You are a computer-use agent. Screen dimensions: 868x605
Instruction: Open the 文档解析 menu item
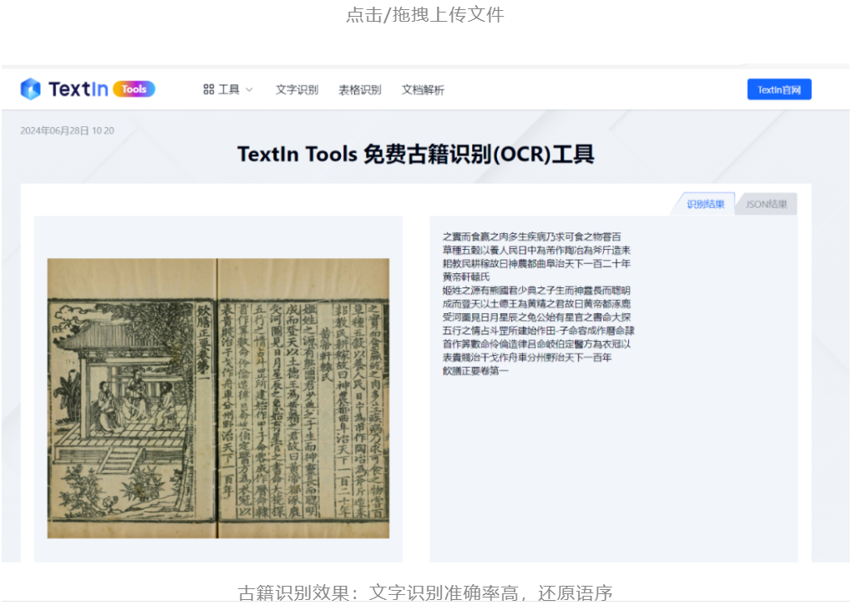(423, 89)
